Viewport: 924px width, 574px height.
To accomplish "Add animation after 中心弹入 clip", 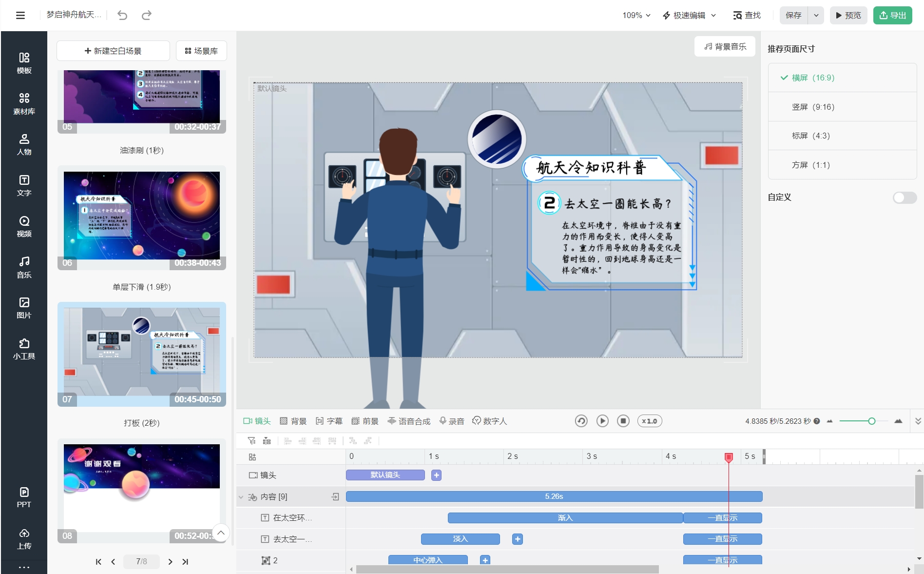I will pos(485,560).
